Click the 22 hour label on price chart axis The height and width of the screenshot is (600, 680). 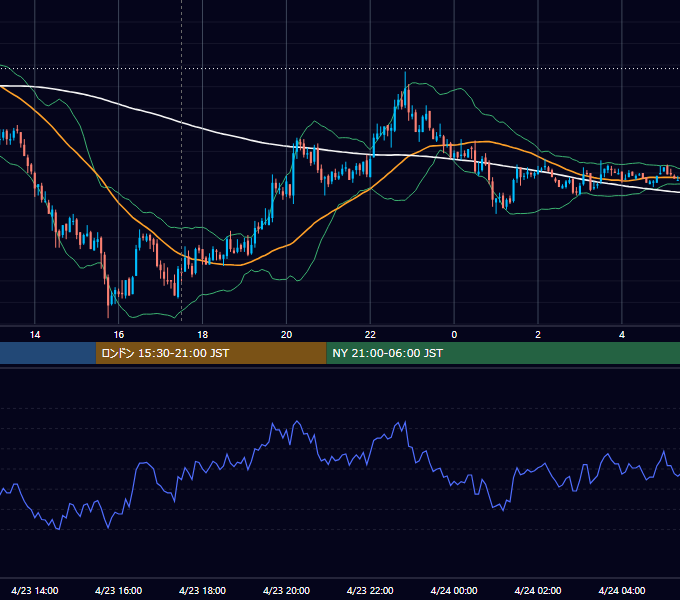[x=370, y=335]
